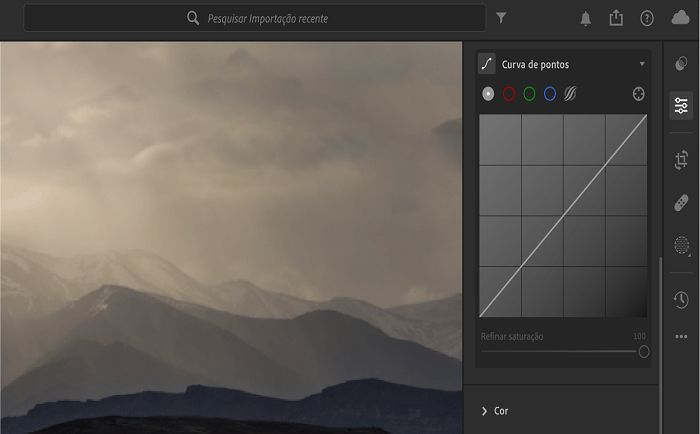Toggle the point curve mode icon

(487, 64)
